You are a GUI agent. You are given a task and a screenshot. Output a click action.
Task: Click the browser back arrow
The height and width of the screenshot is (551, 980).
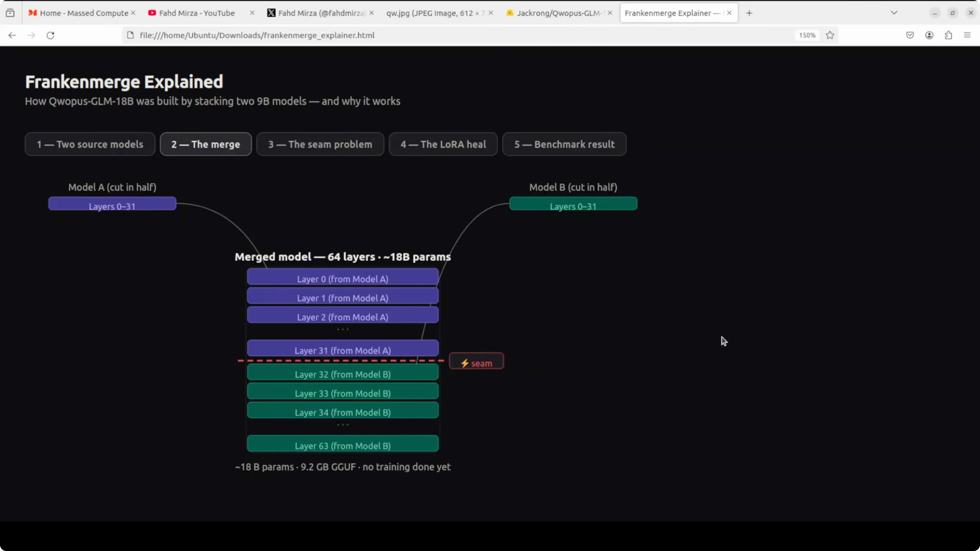(x=12, y=35)
